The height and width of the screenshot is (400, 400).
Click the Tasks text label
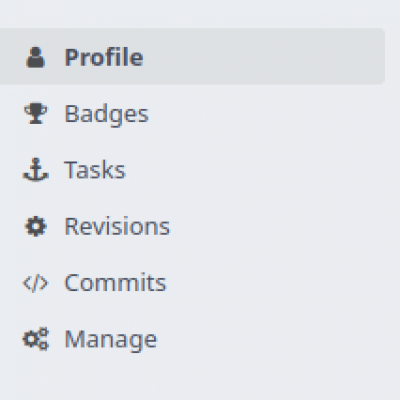pyautogui.click(x=95, y=170)
